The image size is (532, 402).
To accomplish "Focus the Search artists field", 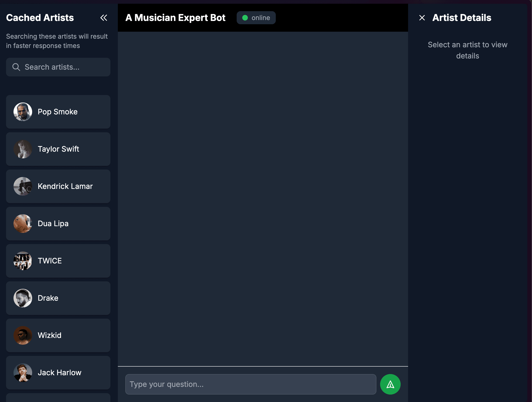I will pyautogui.click(x=58, y=67).
